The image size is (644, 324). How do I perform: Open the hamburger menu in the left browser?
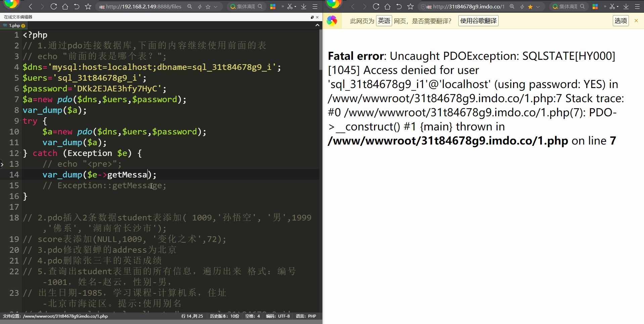pyautogui.click(x=315, y=6)
